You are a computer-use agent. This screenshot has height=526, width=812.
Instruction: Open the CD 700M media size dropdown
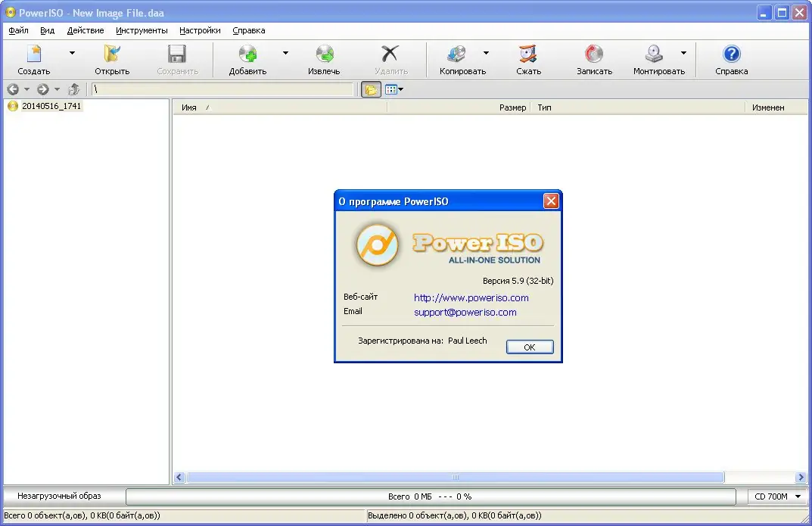[778, 496]
